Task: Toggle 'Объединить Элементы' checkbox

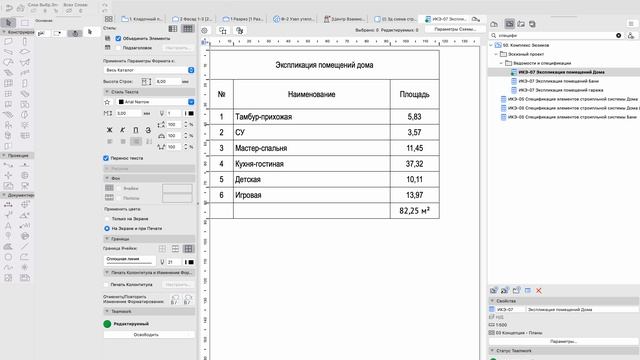Action: [118, 38]
